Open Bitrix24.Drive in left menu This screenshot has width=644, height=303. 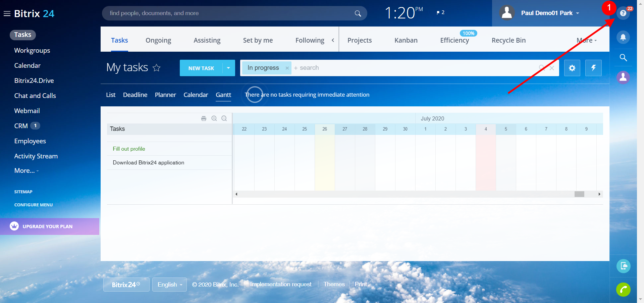coord(34,81)
